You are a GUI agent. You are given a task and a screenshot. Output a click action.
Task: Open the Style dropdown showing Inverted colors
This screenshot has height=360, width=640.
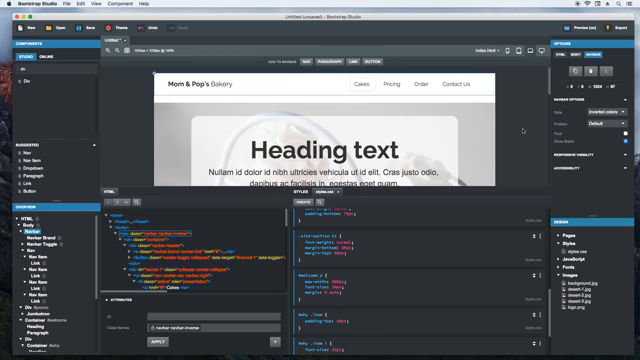click(x=607, y=112)
